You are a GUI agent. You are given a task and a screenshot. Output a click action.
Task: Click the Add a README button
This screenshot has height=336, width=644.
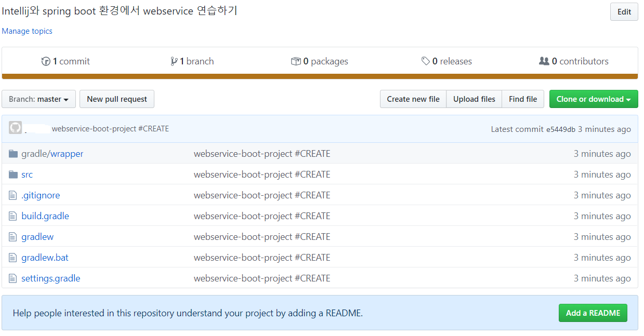(x=593, y=313)
